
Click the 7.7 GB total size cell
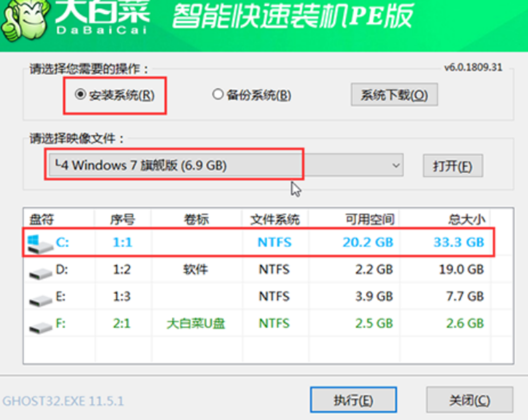(465, 296)
